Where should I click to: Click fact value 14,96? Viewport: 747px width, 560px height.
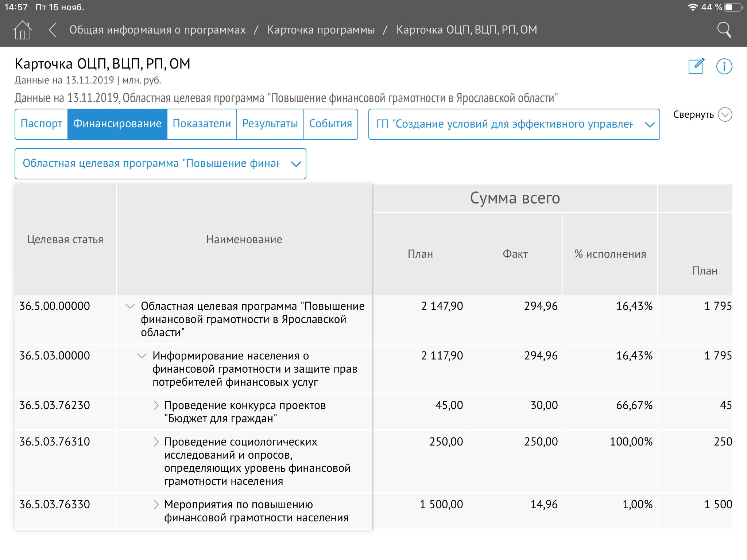[544, 505]
